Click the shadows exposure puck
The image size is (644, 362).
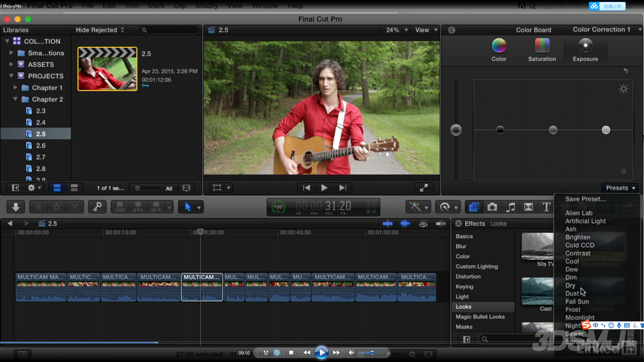tap(500, 130)
